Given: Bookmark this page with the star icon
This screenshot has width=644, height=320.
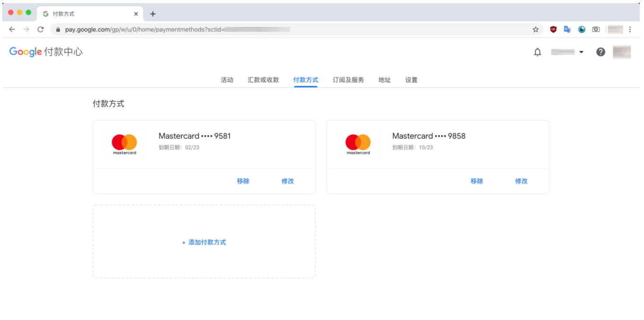Looking at the screenshot, I should pyautogui.click(x=535, y=29).
